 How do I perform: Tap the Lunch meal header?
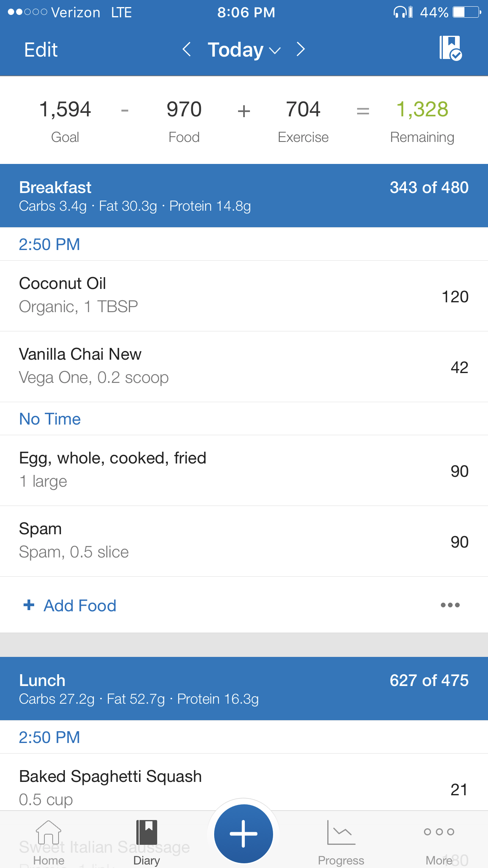coord(244,689)
